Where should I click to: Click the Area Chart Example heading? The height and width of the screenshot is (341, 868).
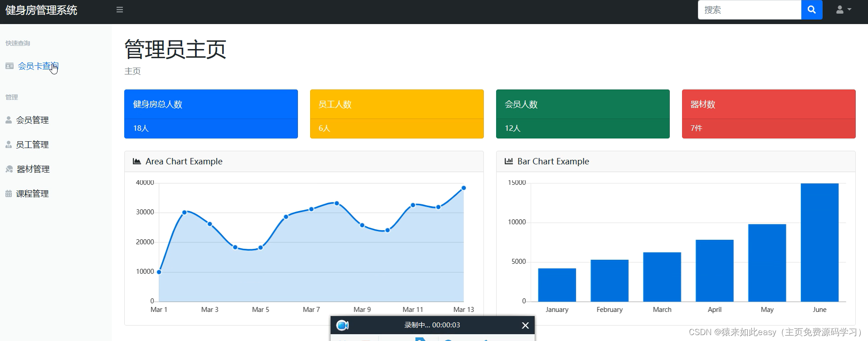pos(184,162)
